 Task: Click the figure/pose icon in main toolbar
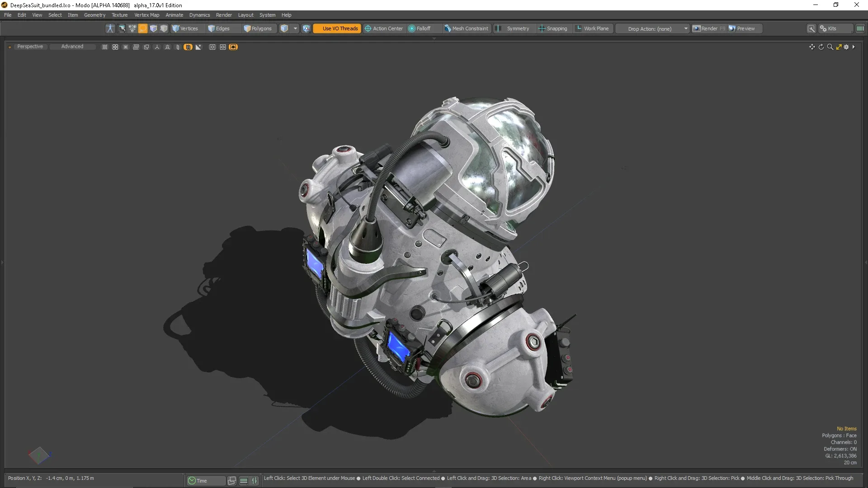click(x=110, y=28)
